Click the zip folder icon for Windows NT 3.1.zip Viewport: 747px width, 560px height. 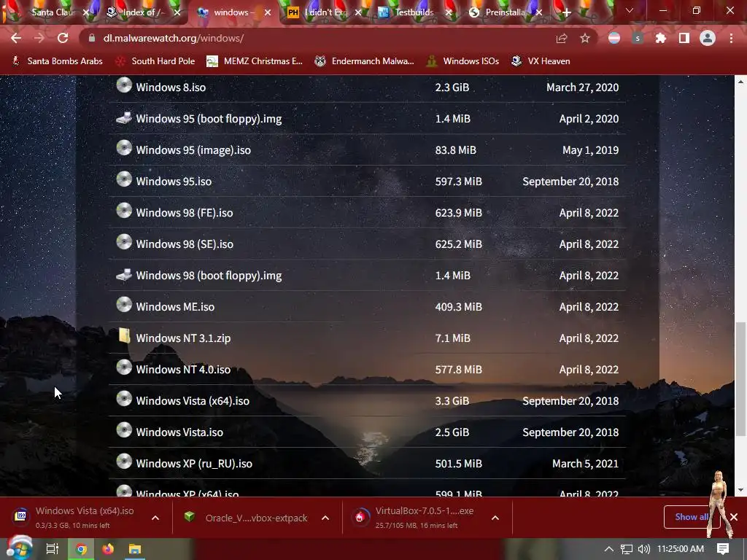tap(124, 335)
